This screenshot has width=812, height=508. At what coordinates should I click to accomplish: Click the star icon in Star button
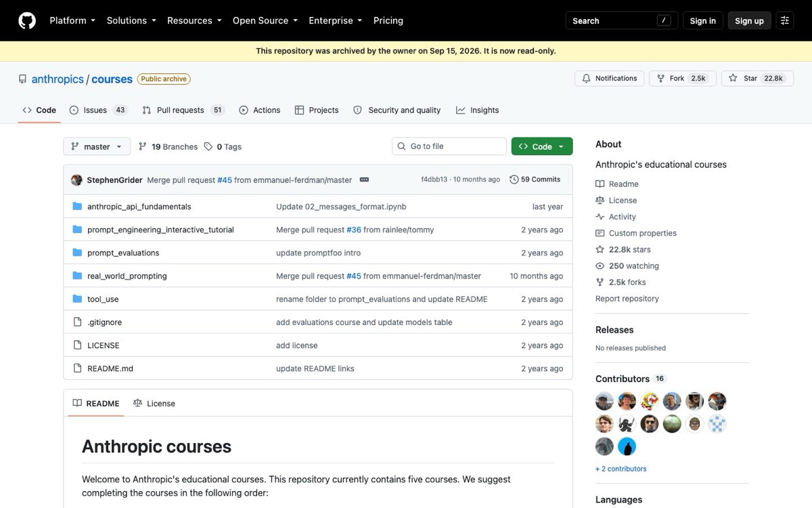[x=733, y=79]
